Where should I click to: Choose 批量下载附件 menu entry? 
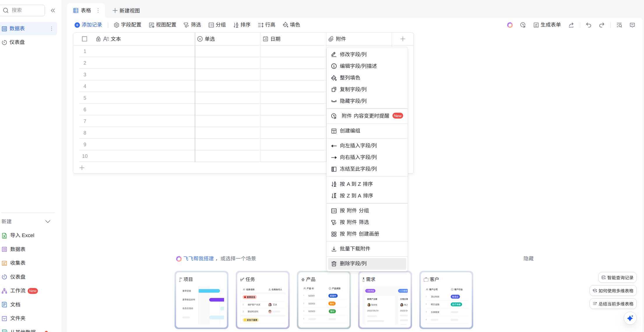pos(367,249)
